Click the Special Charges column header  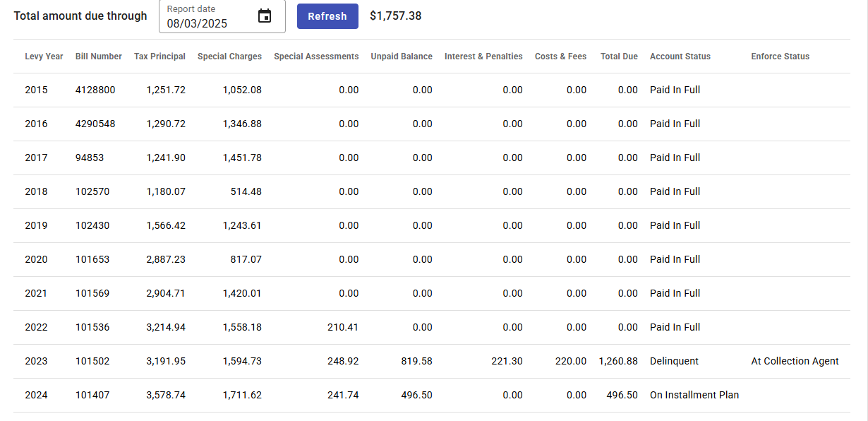point(229,57)
